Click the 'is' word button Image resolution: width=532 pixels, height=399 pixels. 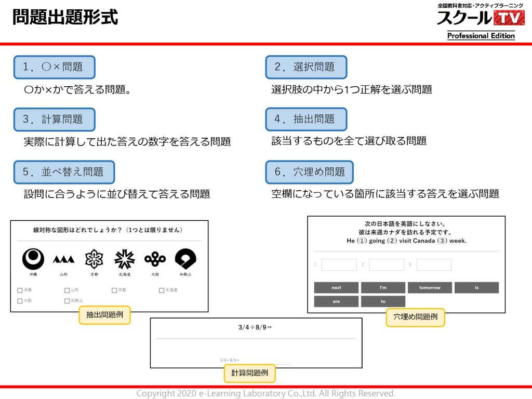pos(477,288)
